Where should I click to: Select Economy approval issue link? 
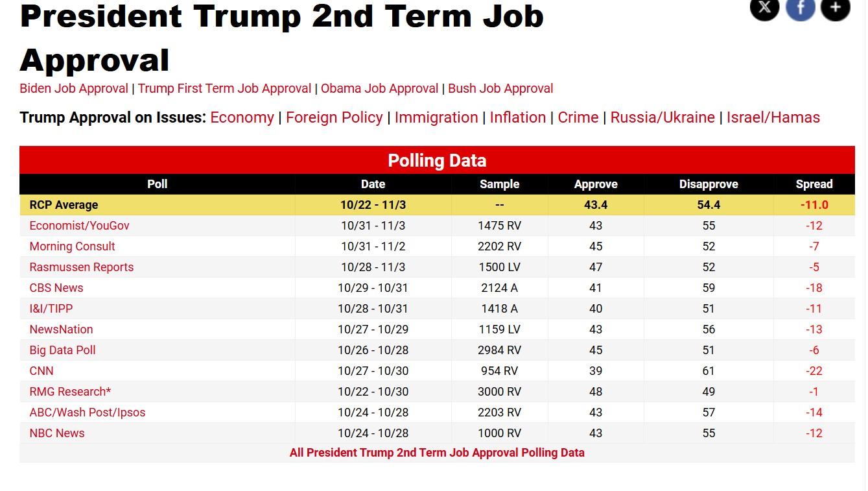242,117
